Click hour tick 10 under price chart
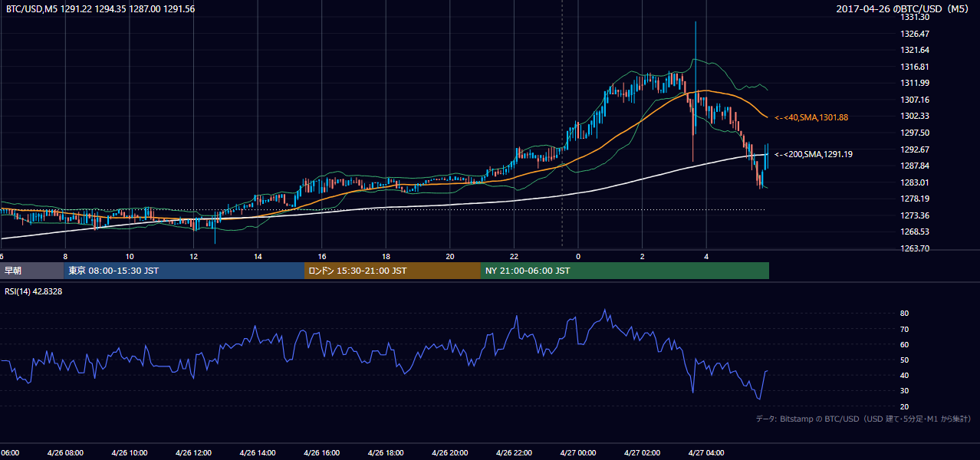The image size is (980, 460). point(130,256)
